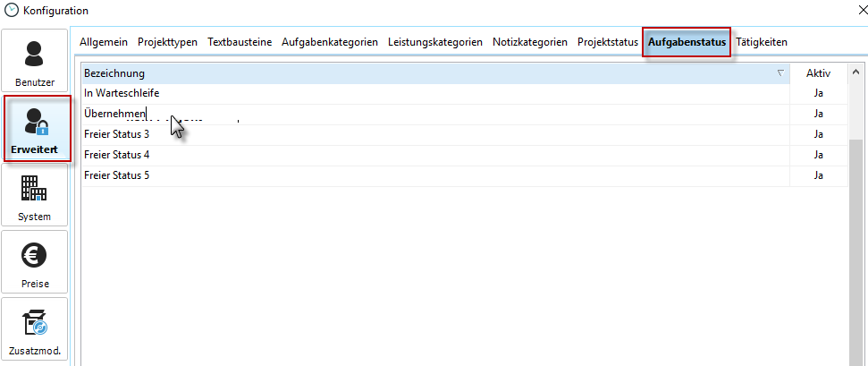
Task: Switch to the Projekttypen tab
Action: pos(168,42)
